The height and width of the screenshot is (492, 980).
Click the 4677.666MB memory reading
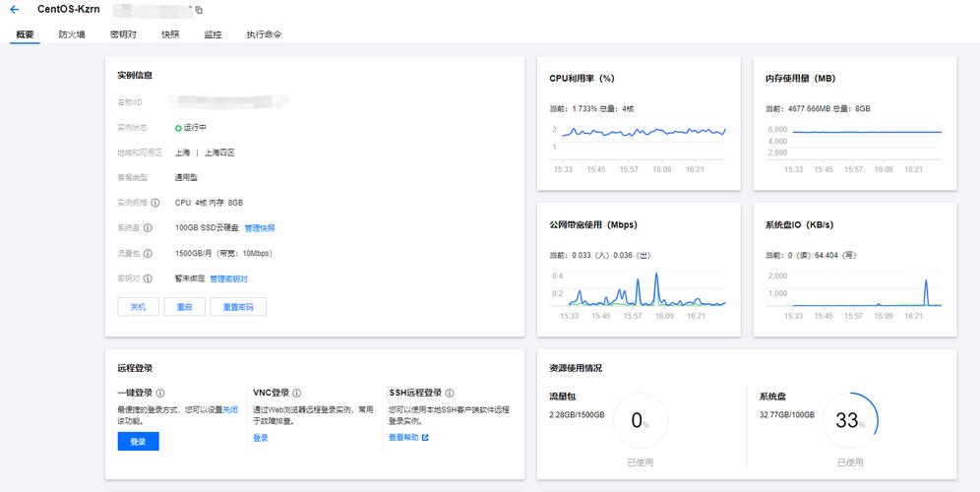[x=808, y=109]
